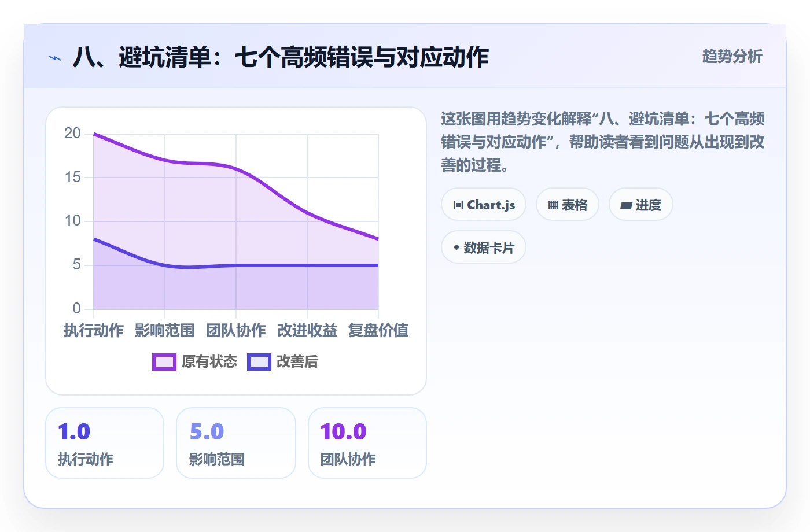Click the table grid icon in 表格 tag
The height and width of the screenshot is (532, 810).
click(553, 205)
